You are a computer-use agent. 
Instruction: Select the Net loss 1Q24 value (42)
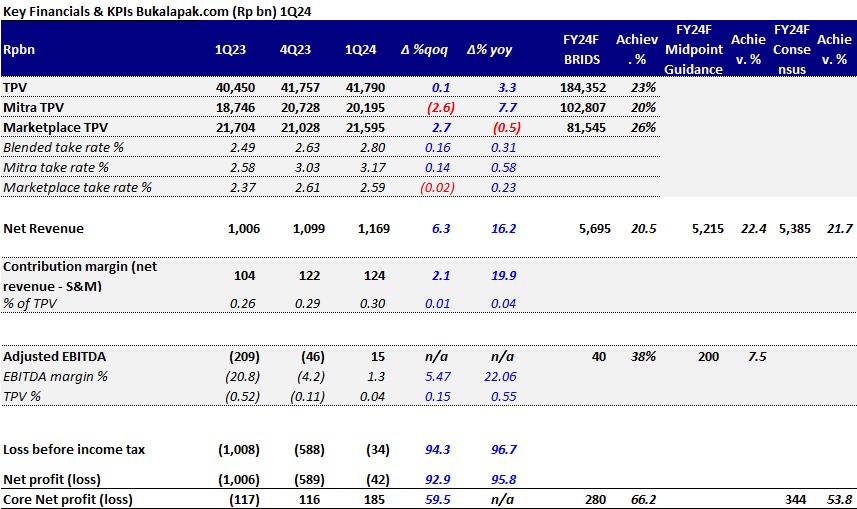click(378, 479)
